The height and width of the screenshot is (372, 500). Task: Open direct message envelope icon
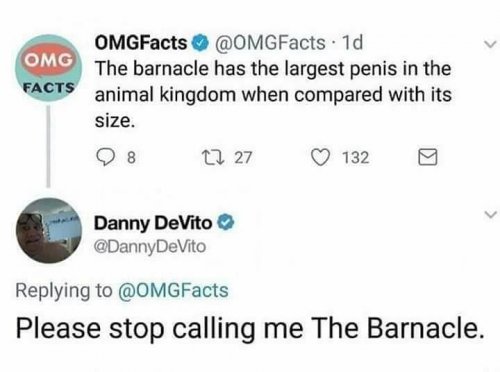coord(428,157)
